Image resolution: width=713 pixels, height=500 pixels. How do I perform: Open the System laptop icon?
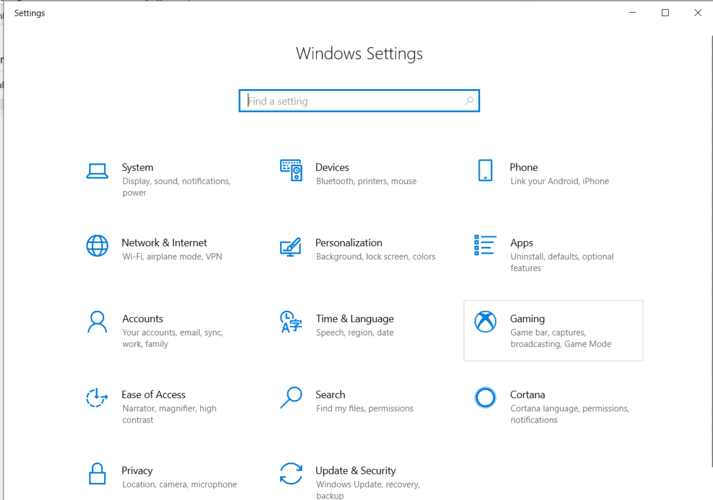[x=97, y=171]
